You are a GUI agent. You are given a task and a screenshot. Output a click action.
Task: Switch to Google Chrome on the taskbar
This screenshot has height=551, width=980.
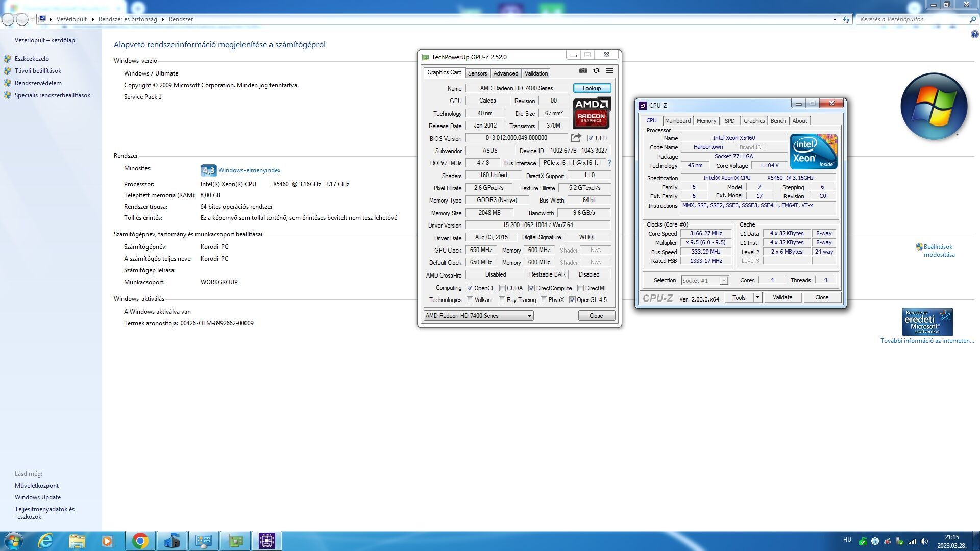(140, 540)
